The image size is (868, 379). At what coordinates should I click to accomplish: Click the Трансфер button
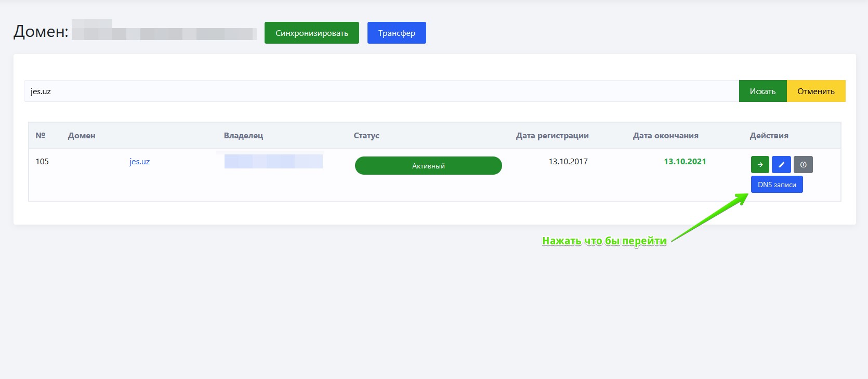[397, 33]
